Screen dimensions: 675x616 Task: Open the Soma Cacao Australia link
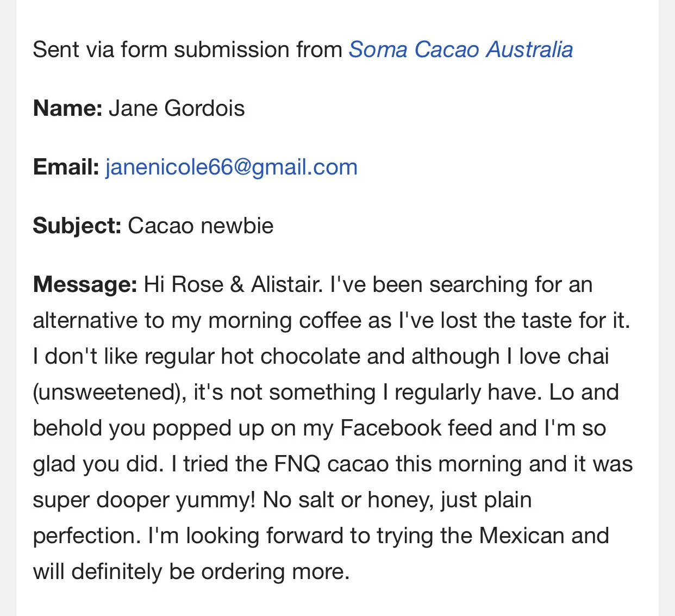click(x=460, y=49)
